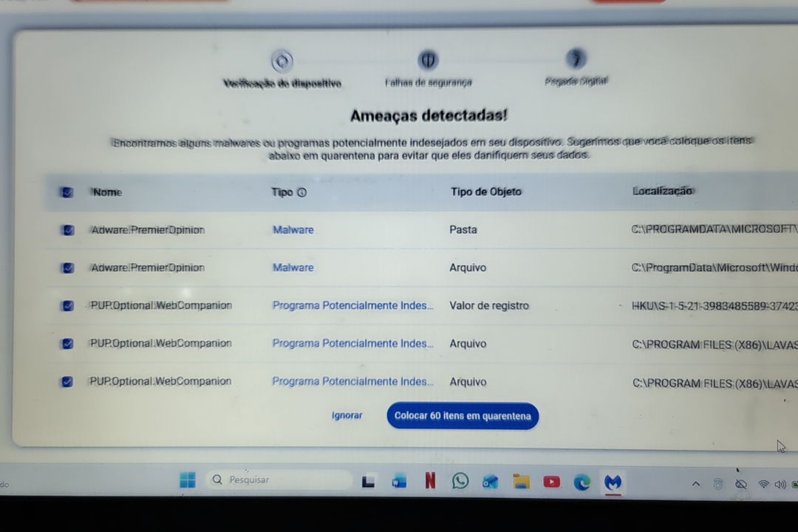Uncheck PUP.Optional.WebCompanion Valor de registro checkbox

[x=67, y=306]
